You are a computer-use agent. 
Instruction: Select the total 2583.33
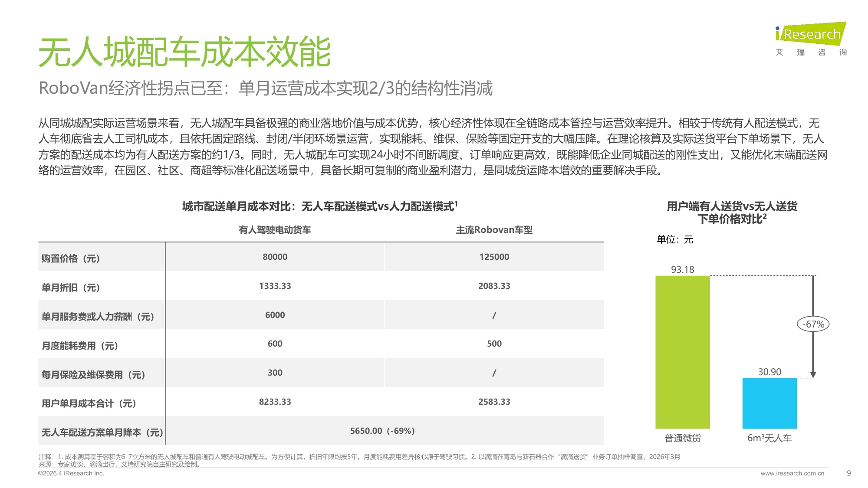(494, 402)
